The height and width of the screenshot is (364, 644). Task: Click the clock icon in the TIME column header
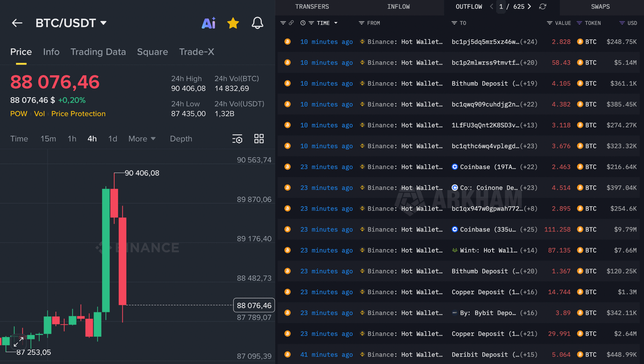tap(303, 23)
